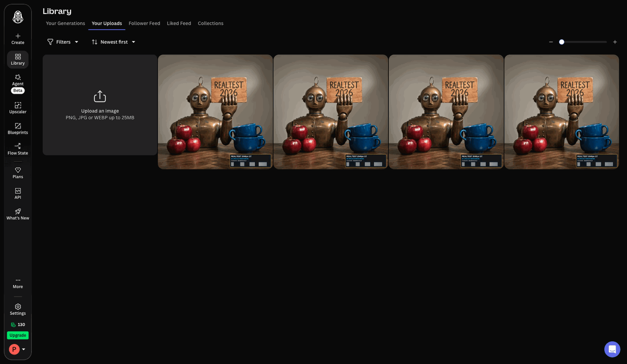Click the Leonardo logo at top left

tap(18, 17)
